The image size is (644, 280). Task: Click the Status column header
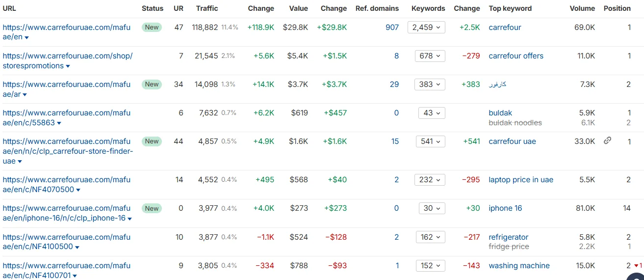[153, 8]
